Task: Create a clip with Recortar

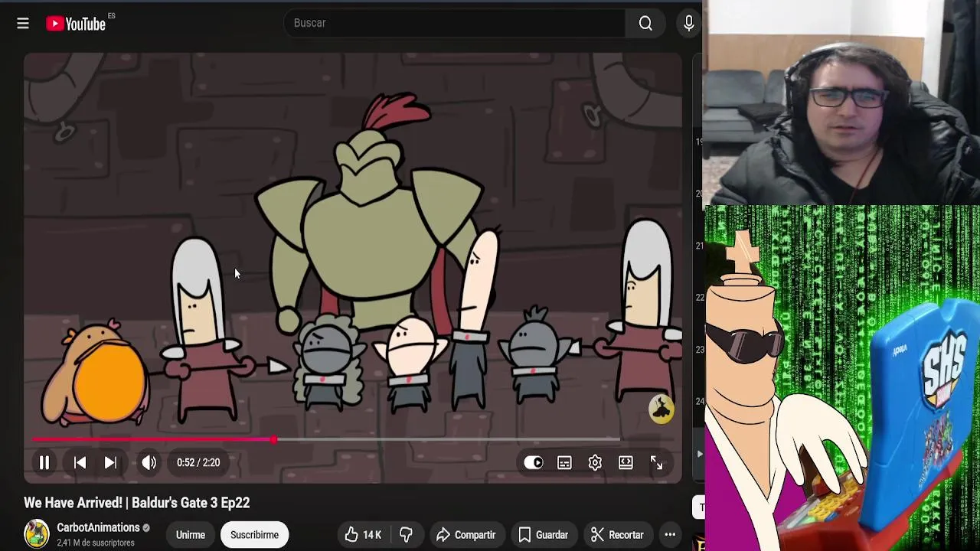Action: point(617,535)
